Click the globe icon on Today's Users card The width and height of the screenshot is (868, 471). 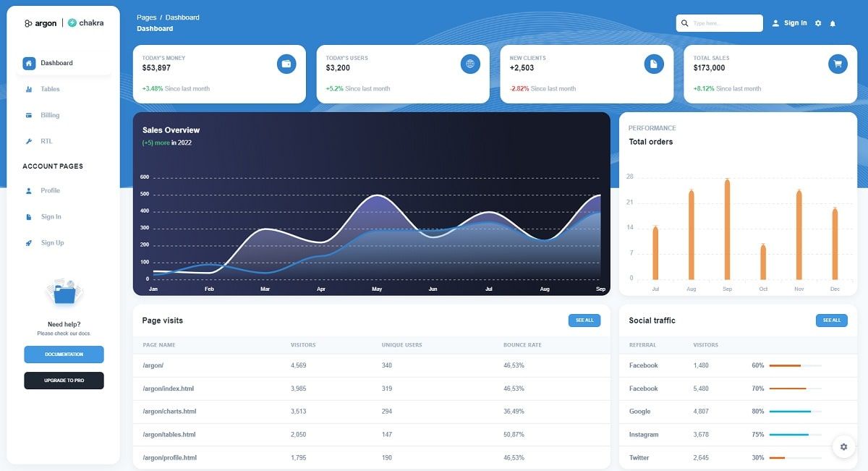pos(470,64)
